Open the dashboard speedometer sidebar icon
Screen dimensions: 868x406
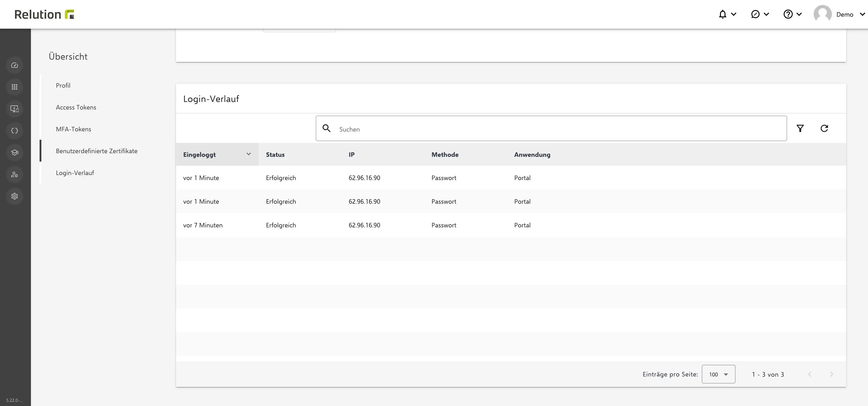(15, 65)
